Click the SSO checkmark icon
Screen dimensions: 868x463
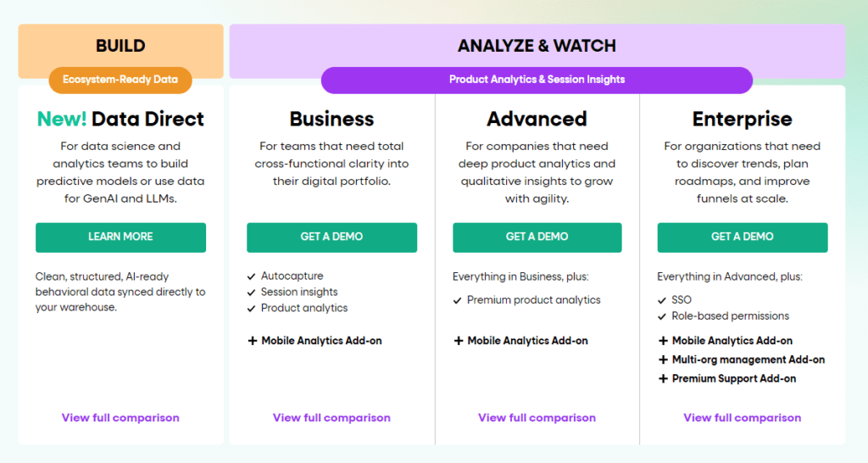[x=663, y=300]
